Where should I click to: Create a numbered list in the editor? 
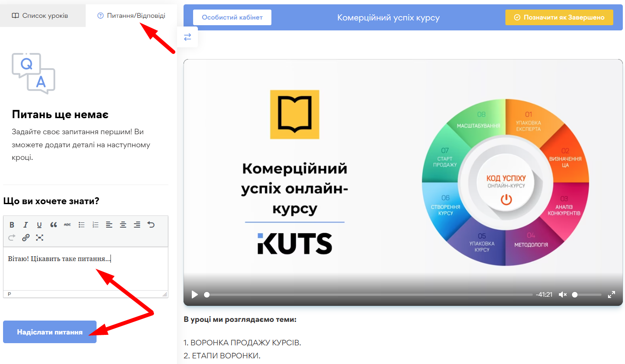[95, 225]
